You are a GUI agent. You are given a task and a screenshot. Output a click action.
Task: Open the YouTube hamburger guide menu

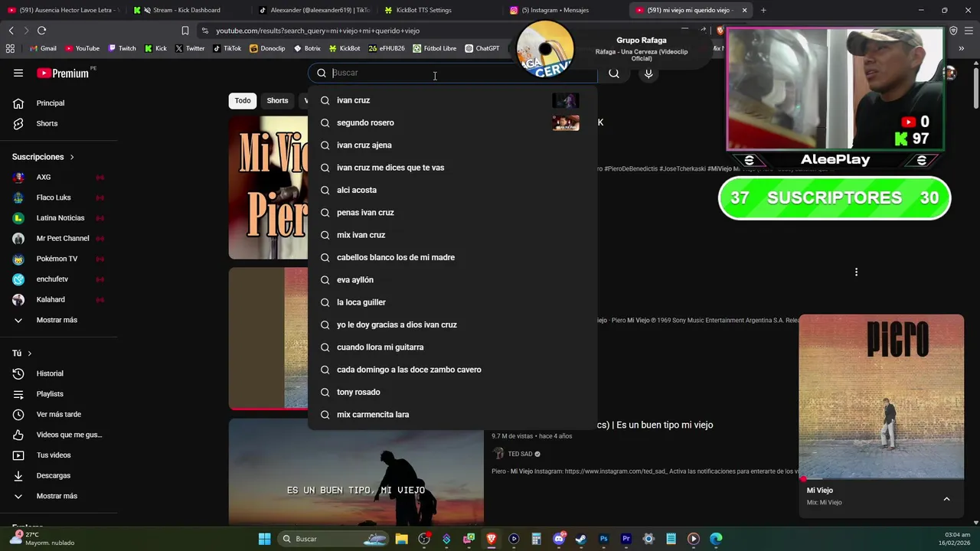(18, 73)
